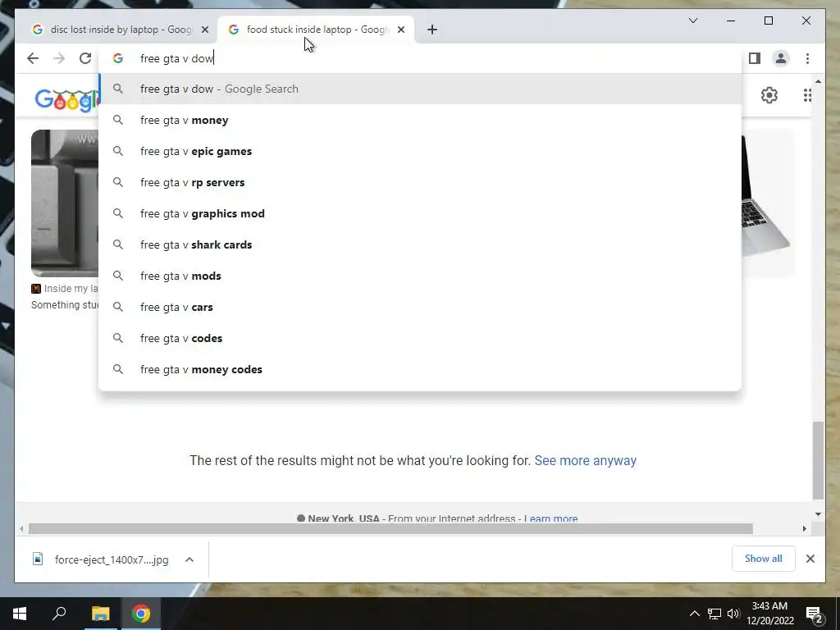
Task: Click the vertical page scrollbar thumb
Action: click(818, 460)
